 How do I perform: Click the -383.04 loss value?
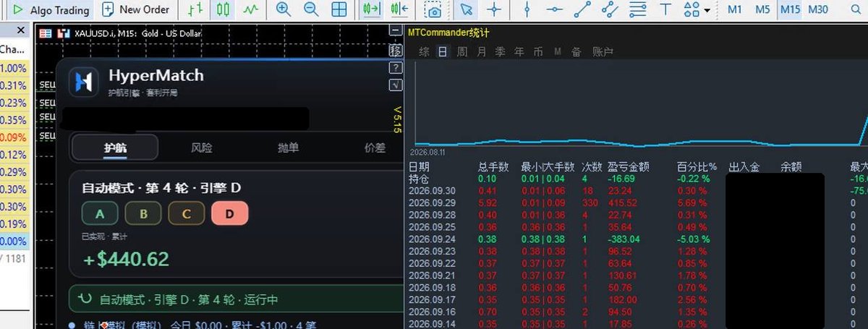625,239
